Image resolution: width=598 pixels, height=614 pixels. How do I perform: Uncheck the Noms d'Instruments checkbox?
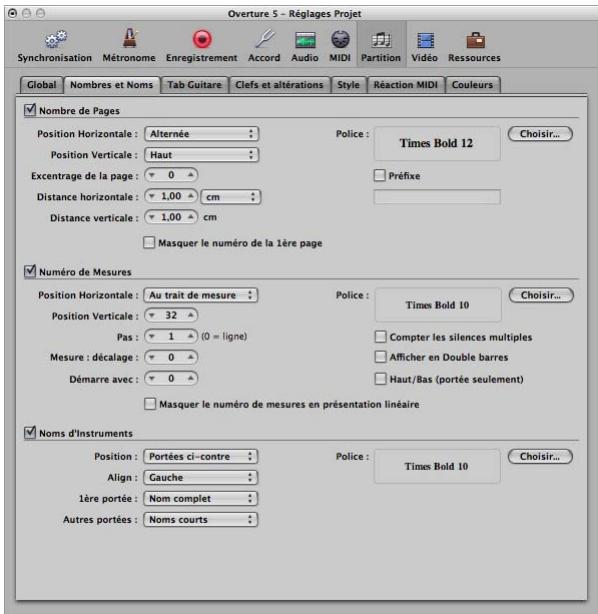[x=30, y=433]
